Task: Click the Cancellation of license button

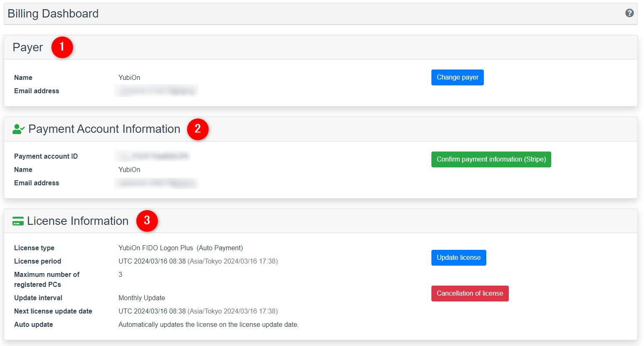Action: tap(470, 294)
